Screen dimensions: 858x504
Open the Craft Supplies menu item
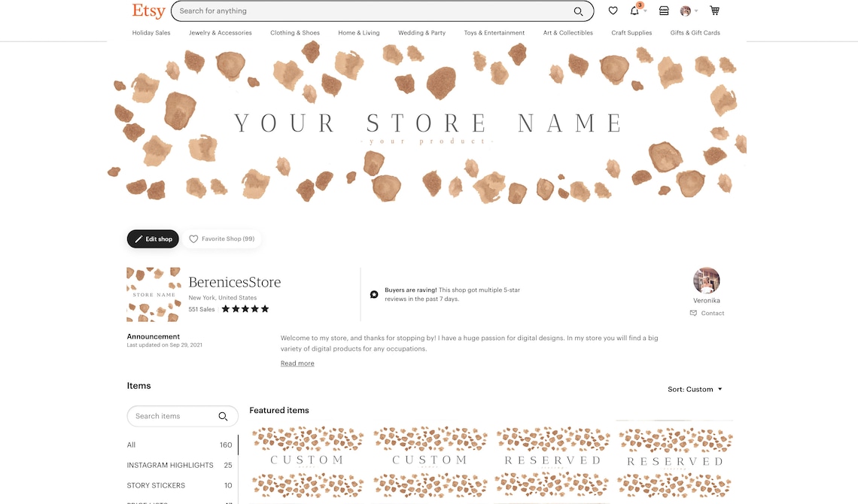pos(631,32)
